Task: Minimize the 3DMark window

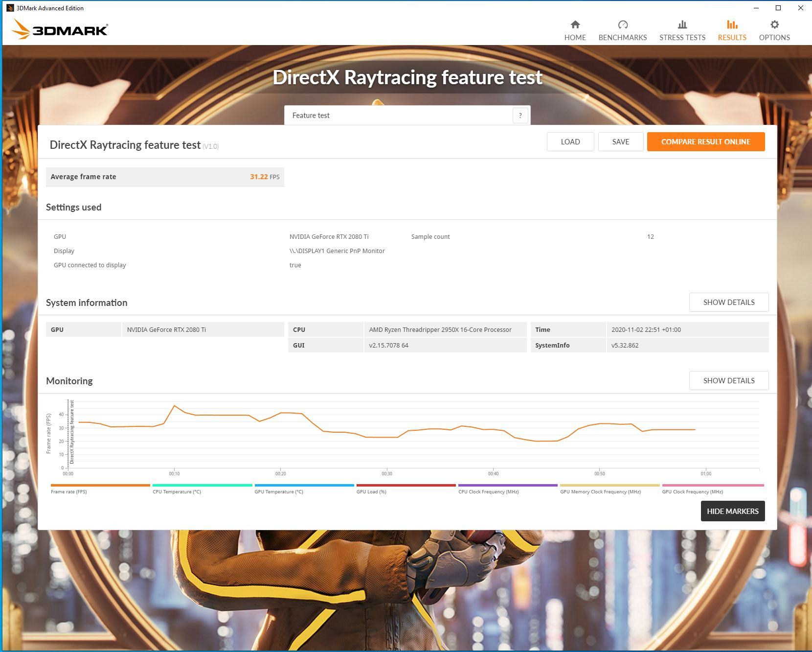Action: click(756, 8)
